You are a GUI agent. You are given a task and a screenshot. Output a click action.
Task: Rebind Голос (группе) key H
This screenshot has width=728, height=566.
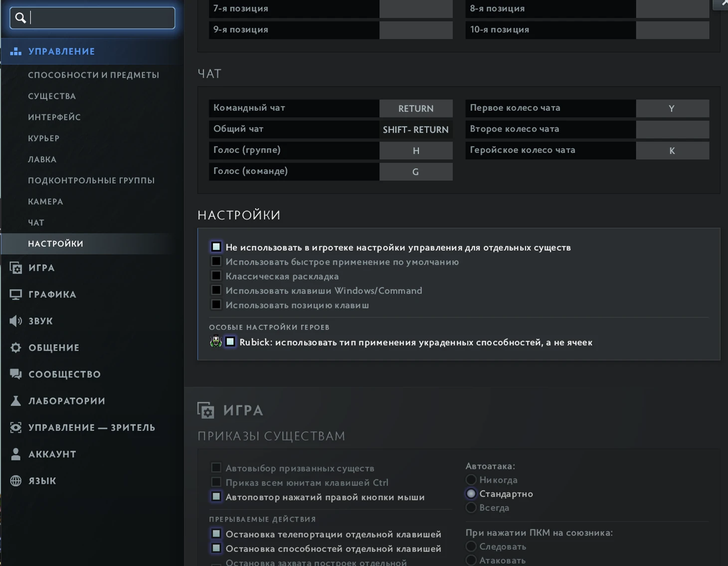point(416,150)
